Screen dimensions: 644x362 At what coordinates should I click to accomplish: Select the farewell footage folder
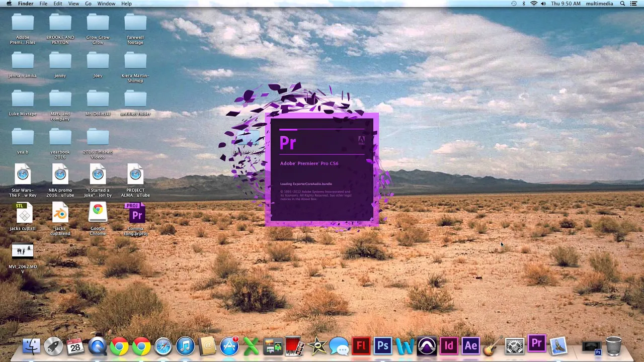pyautogui.click(x=135, y=29)
